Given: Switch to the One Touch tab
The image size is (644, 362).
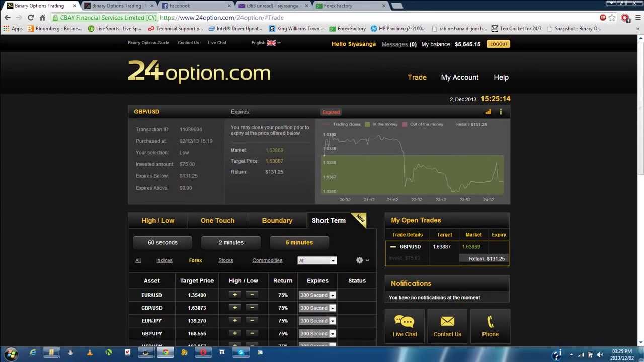Looking at the screenshot, I should [x=217, y=220].
